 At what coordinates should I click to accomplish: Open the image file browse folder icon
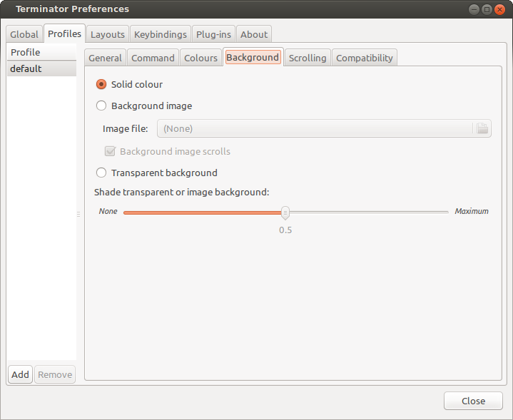(482, 128)
